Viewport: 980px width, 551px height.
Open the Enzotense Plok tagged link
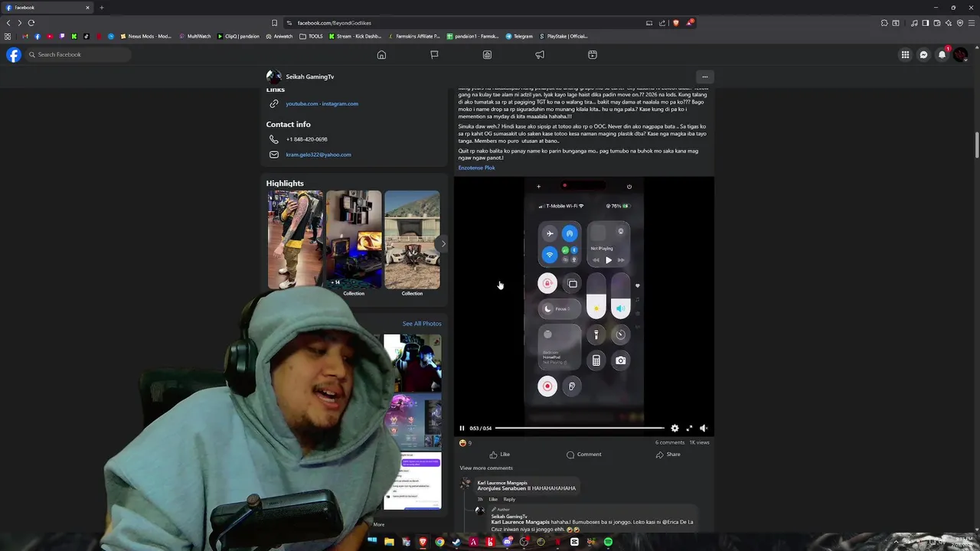[x=476, y=168]
